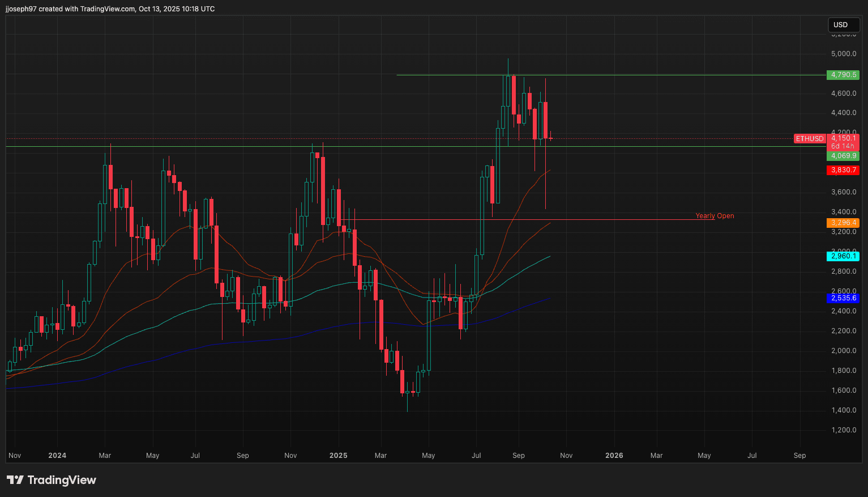Viewport: 868px width, 497px height.
Task: Click the cyan 2,960.1 moving average label
Action: click(843, 256)
